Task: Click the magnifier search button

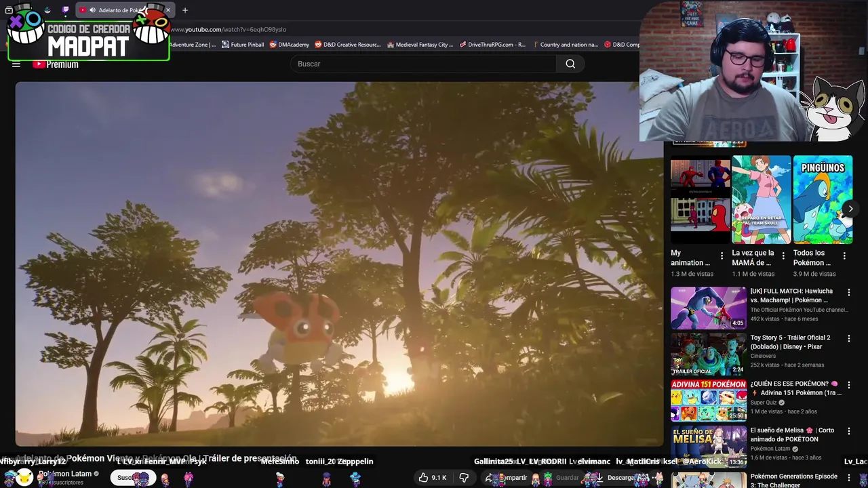Action: pos(570,64)
